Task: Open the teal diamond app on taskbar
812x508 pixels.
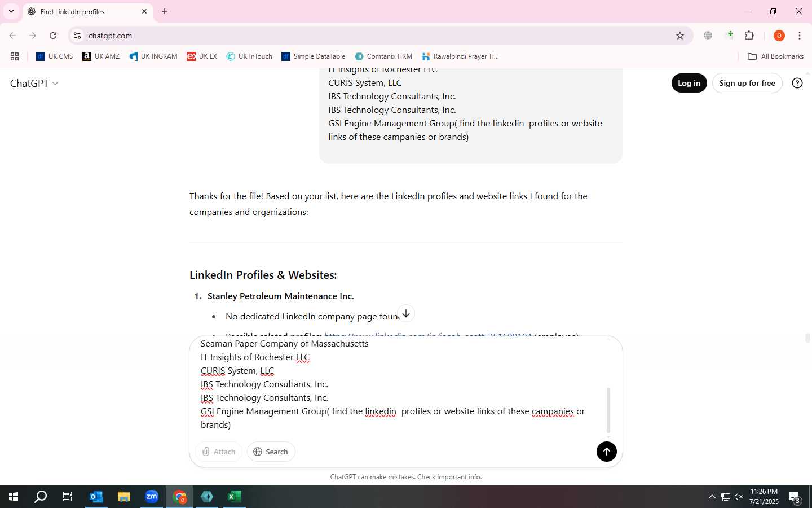Action: [207, 497]
